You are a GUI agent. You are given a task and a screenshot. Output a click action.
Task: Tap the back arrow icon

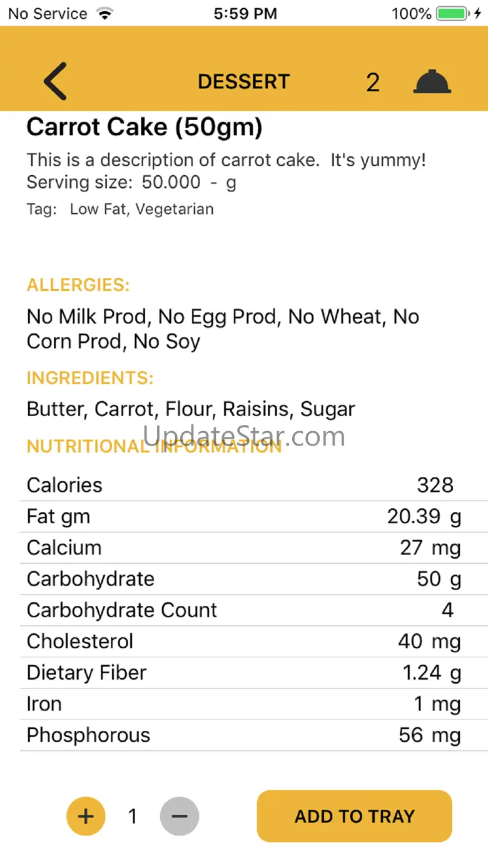(x=55, y=81)
